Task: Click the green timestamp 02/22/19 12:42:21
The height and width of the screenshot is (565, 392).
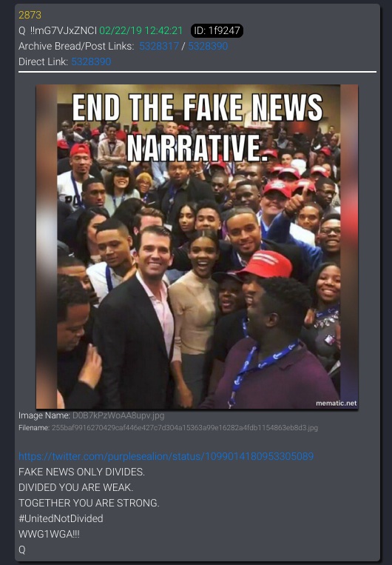Action: point(141,30)
